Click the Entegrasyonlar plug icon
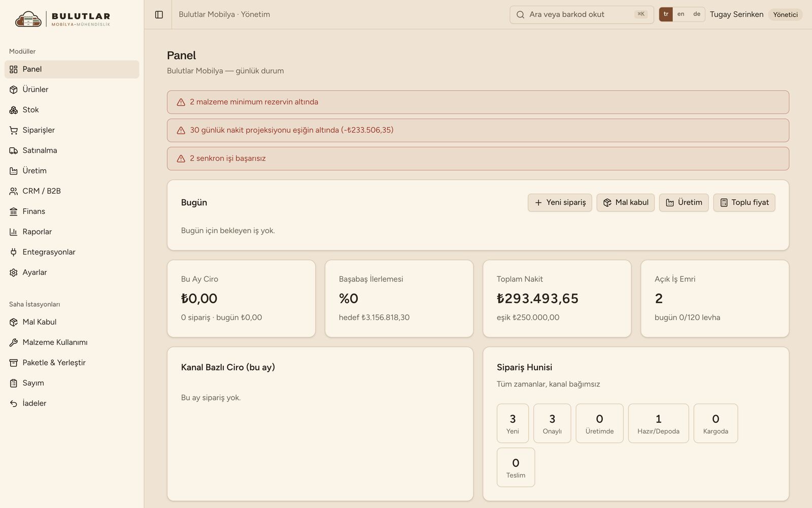 coord(14,252)
